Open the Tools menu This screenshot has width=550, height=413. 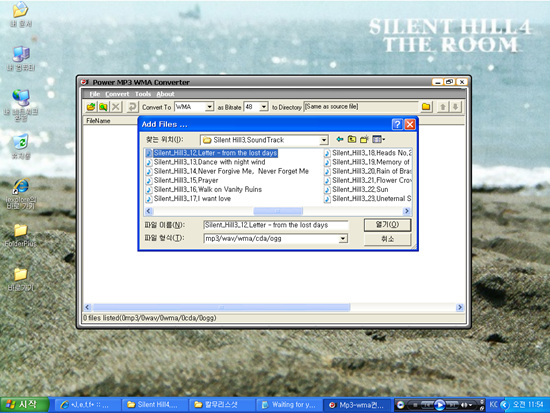143,94
